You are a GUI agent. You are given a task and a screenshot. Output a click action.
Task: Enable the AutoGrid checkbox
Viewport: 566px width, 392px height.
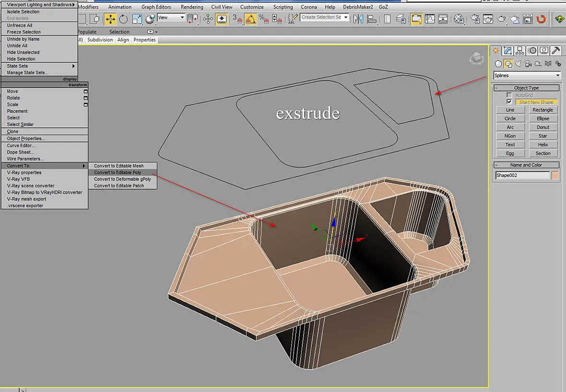pyautogui.click(x=509, y=95)
